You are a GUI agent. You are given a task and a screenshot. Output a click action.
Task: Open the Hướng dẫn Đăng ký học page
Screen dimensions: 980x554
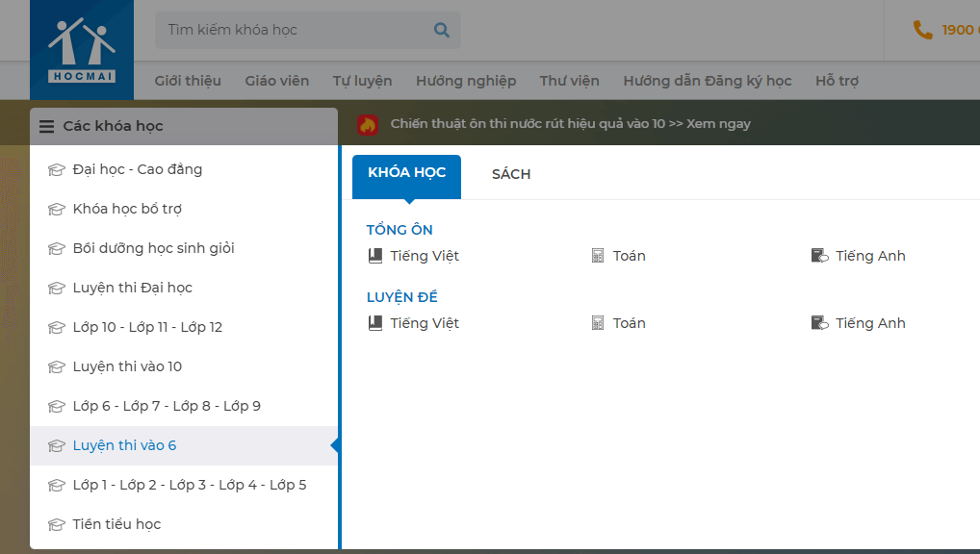point(707,81)
